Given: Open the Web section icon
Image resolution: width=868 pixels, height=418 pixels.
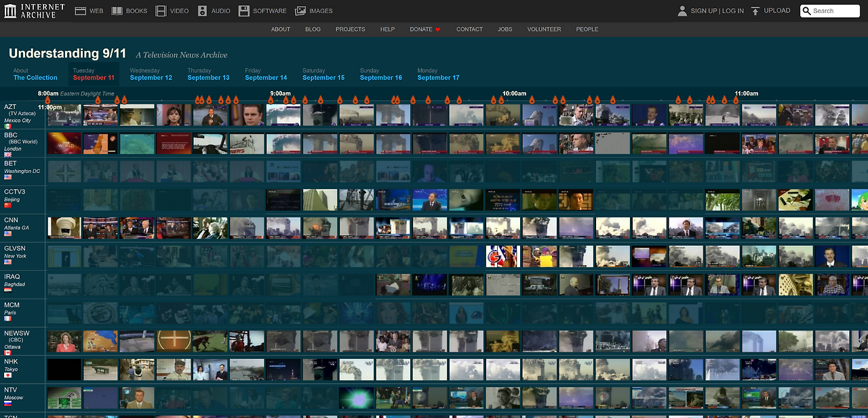Looking at the screenshot, I should [81, 11].
